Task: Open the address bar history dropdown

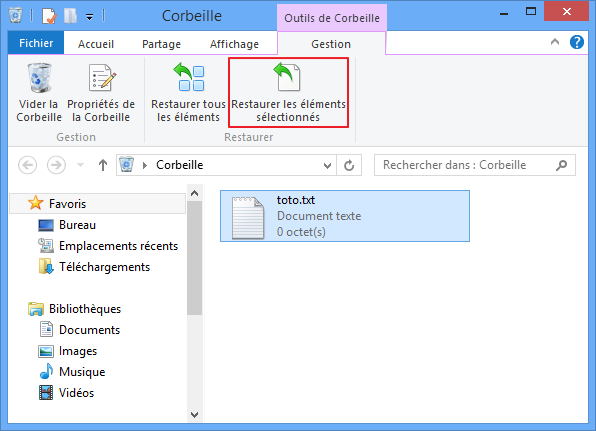Action: coord(327,166)
